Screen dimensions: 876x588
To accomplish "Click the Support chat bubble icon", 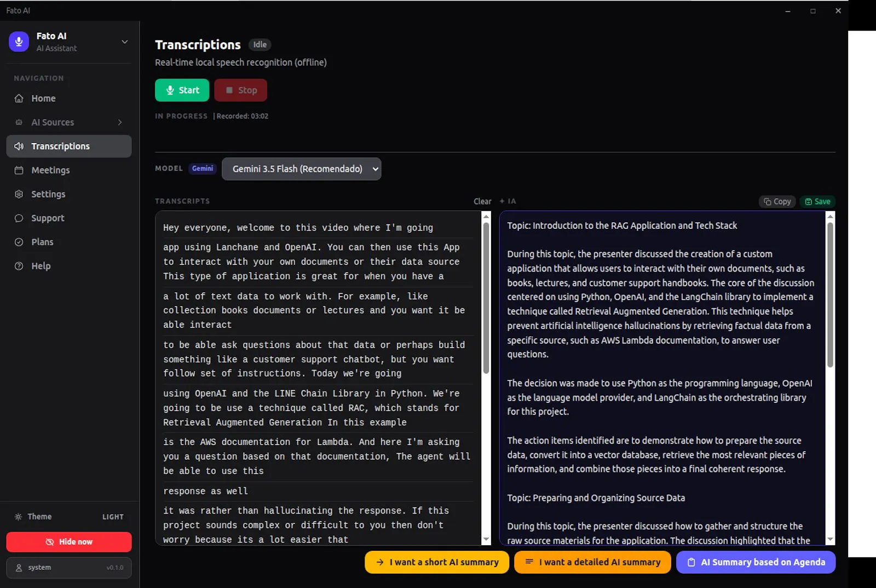I will tap(19, 218).
